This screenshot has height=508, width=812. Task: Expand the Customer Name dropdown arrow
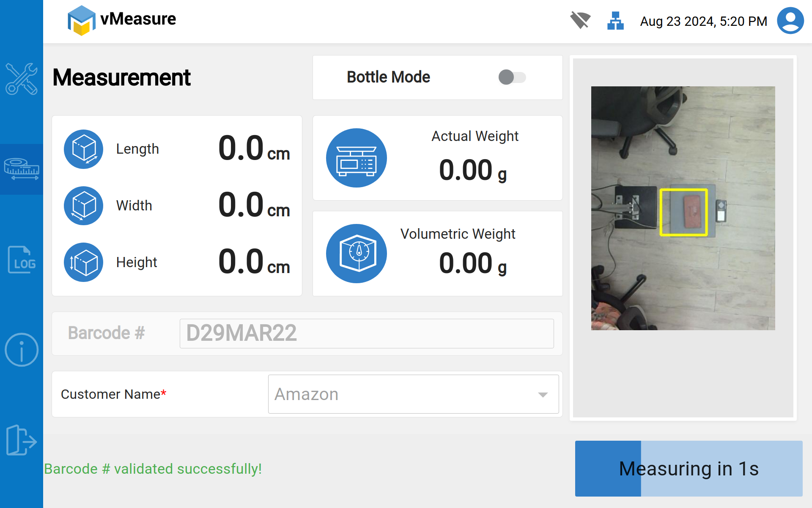tap(543, 395)
